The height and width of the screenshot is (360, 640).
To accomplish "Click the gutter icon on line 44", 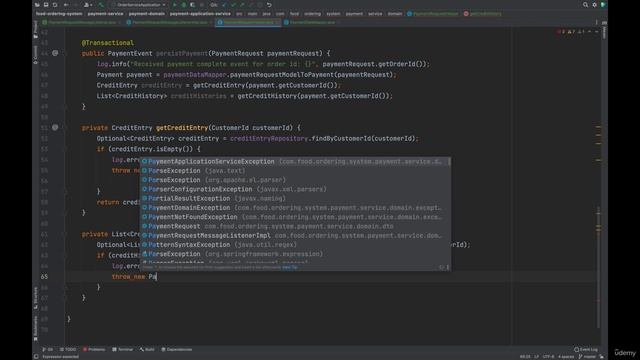I will [x=55, y=53].
